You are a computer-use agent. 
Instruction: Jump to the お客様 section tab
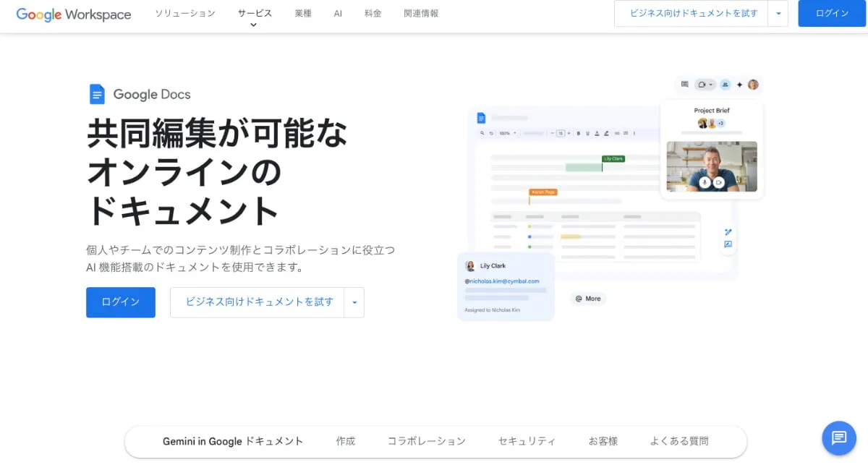[x=603, y=441]
